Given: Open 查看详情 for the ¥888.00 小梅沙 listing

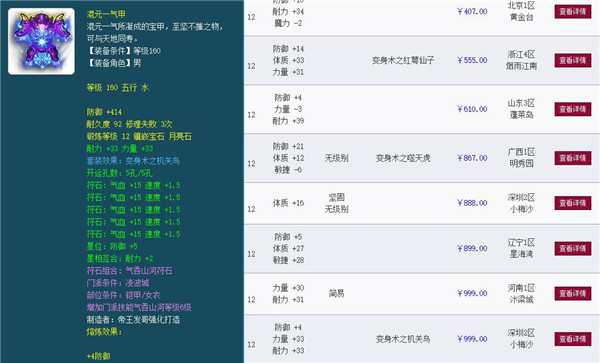Looking at the screenshot, I should [x=573, y=203].
